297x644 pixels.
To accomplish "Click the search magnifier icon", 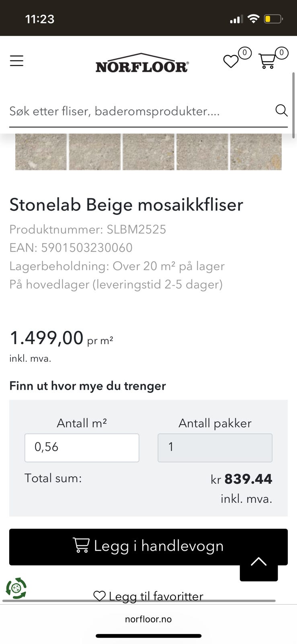I will tap(281, 110).
